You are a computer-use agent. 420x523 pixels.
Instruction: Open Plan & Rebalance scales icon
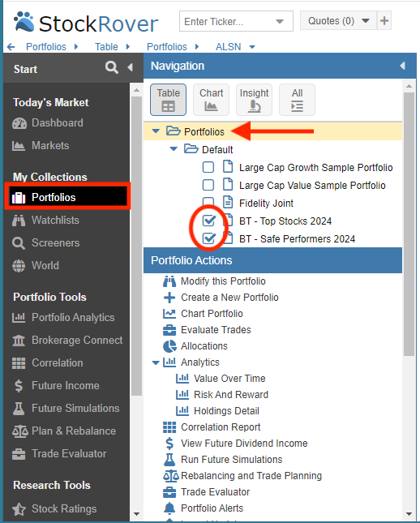[x=19, y=431]
